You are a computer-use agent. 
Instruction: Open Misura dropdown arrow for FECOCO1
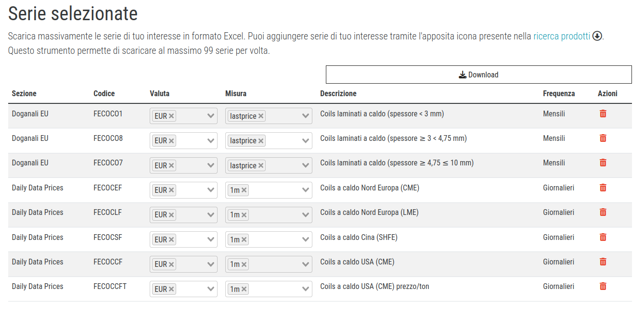click(x=306, y=116)
